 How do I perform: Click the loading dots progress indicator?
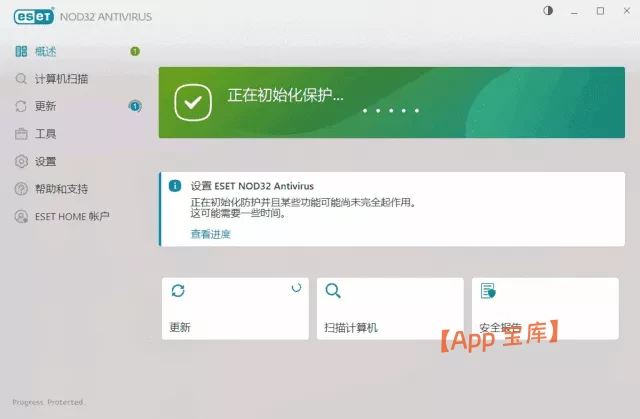(x=391, y=111)
